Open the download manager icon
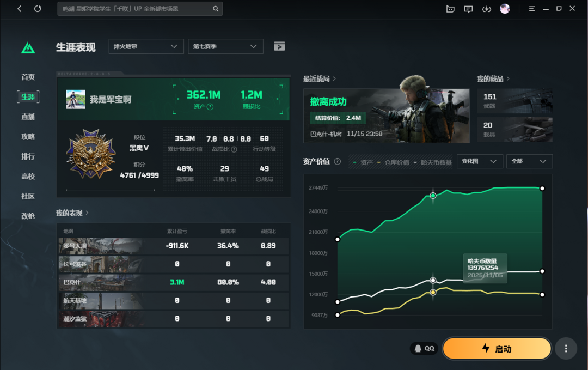 [x=487, y=9]
